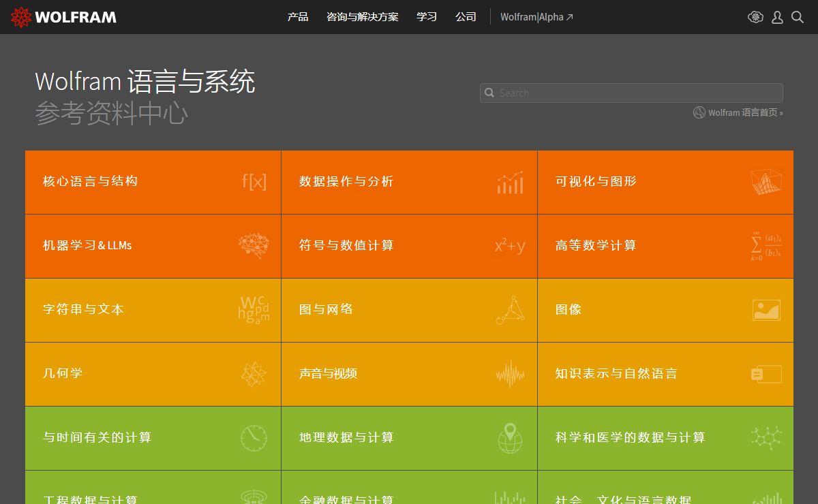Click the 3D plot icon for 可视化与图形
The height and width of the screenshot is (504, 818).
(x=766, y=182)
